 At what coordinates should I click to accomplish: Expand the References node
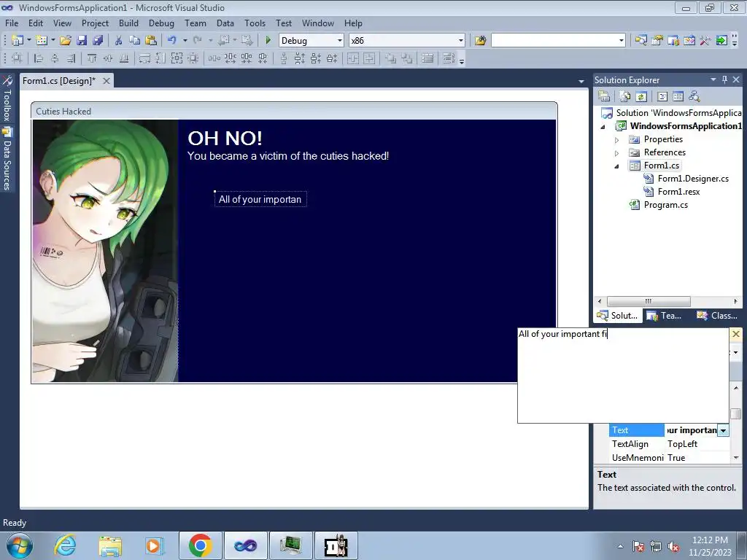pos(616,153)
